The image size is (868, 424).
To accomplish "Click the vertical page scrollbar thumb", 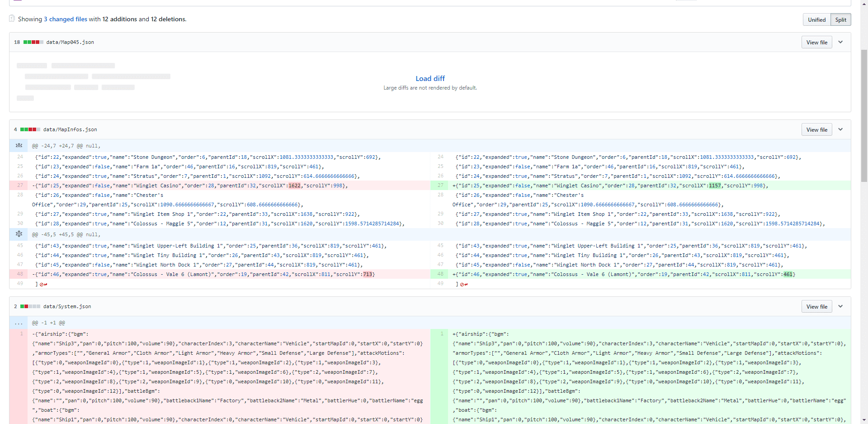I will point(864,113).
